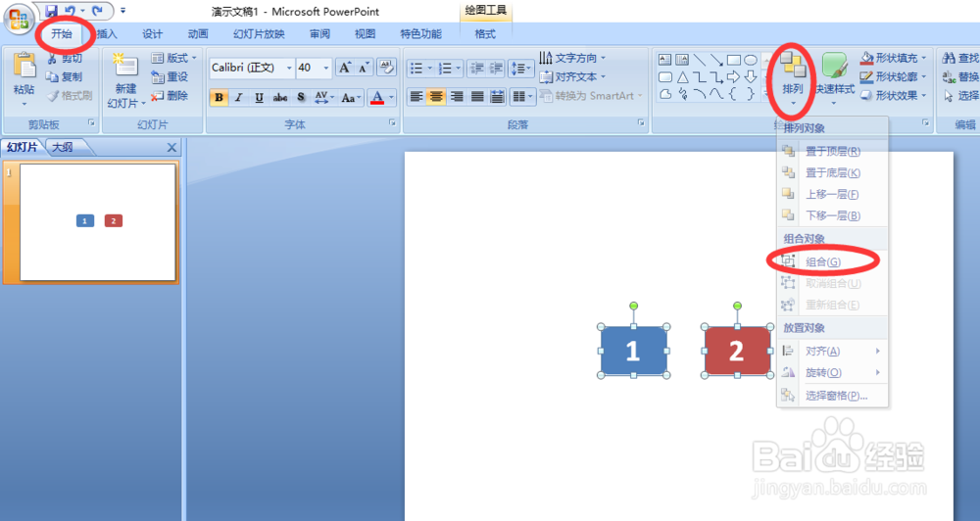Click the Copy (复制) button

coord(65,76)
